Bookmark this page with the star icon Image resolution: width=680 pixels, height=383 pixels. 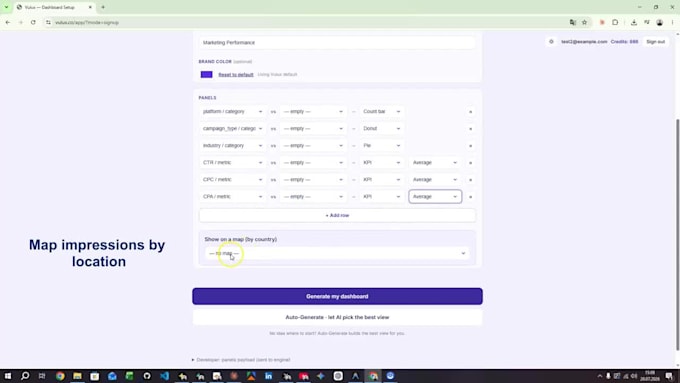(585, 23)
